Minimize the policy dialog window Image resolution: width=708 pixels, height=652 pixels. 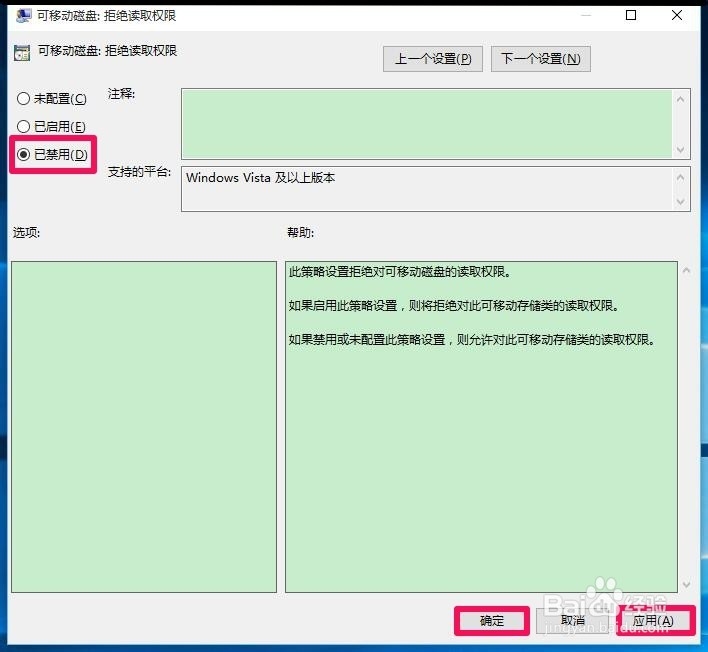(586, 15)
